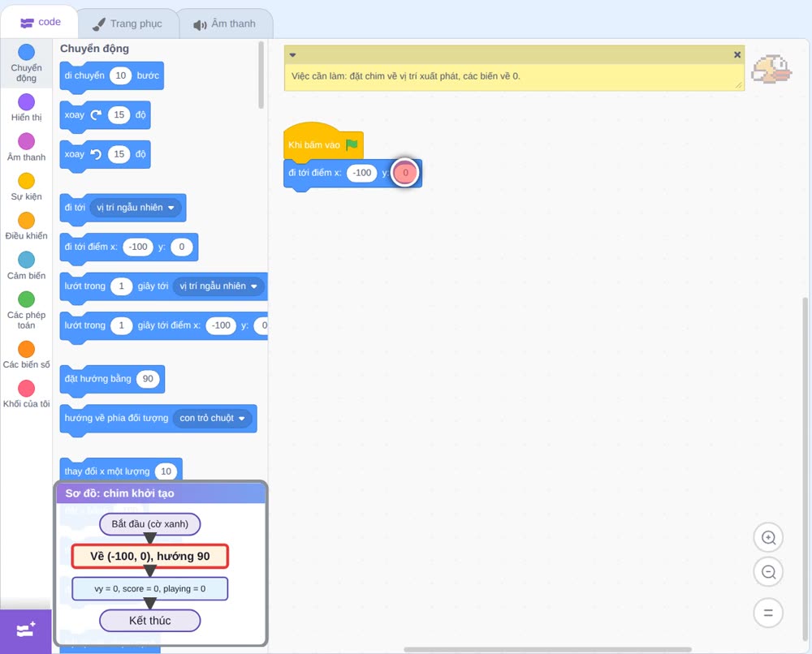Click the green flag on hat block
The width and height of the screenshot is (812, 654).
(x=352, y=144)
